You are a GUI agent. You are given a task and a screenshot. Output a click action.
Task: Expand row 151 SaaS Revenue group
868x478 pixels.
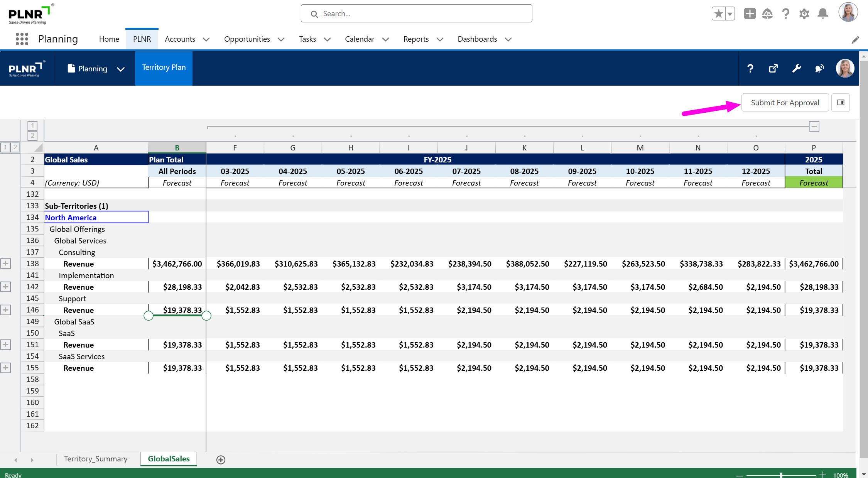[5, 345]
